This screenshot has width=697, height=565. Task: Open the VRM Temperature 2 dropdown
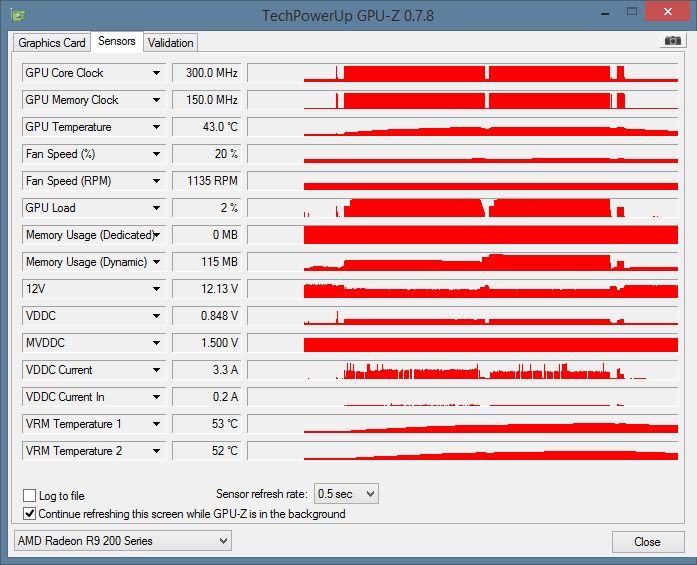click(x=94, y=451)
